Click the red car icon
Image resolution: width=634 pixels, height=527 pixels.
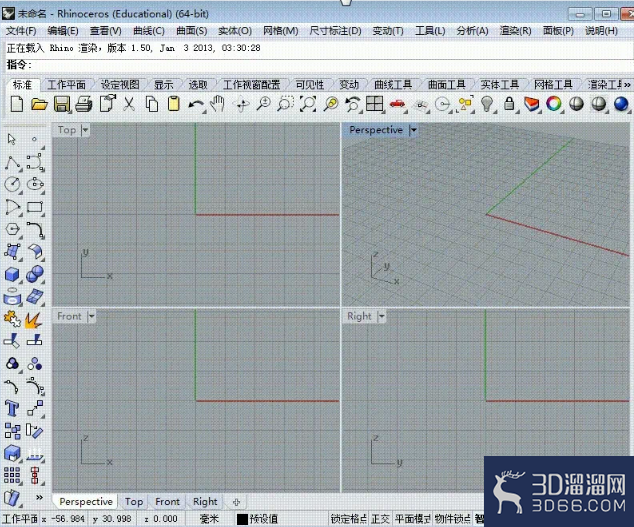coord(397,104)
